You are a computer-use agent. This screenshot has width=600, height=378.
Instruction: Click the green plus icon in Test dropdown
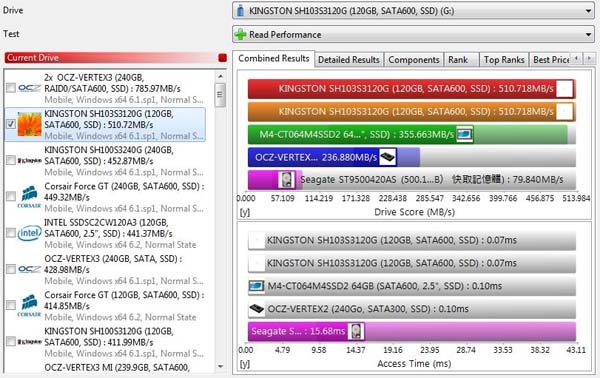(240, 34)
